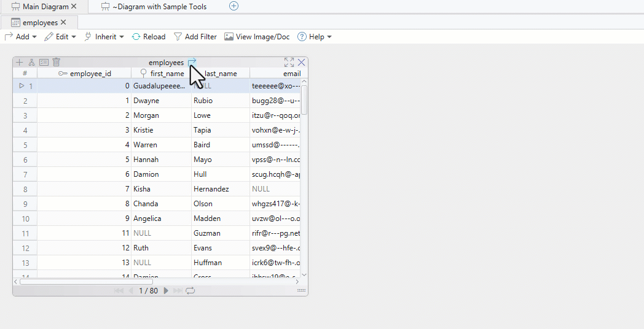Image resolution: width=644 pixels, height=329 pixels.
Task: Click the resize grip at panel corner
Action: click(302, 290)
